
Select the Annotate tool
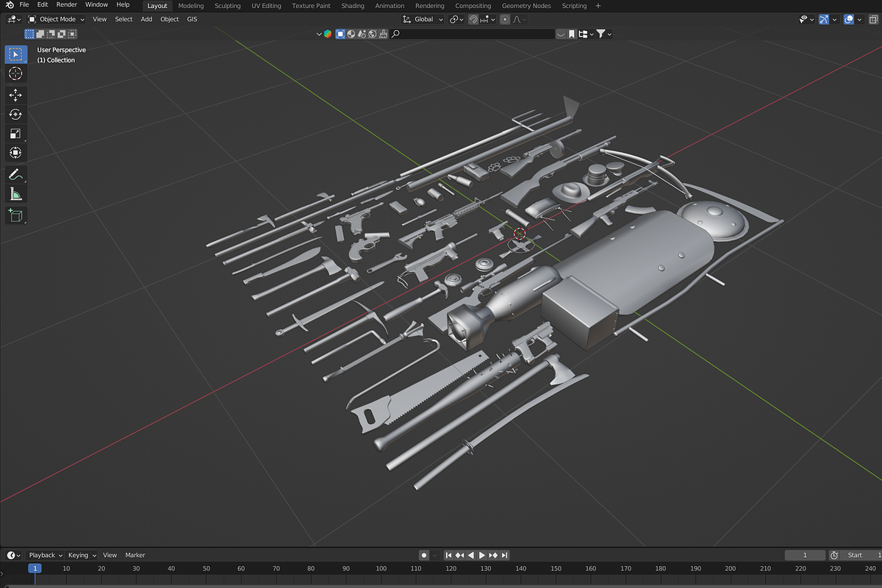(x=16, y=174)
